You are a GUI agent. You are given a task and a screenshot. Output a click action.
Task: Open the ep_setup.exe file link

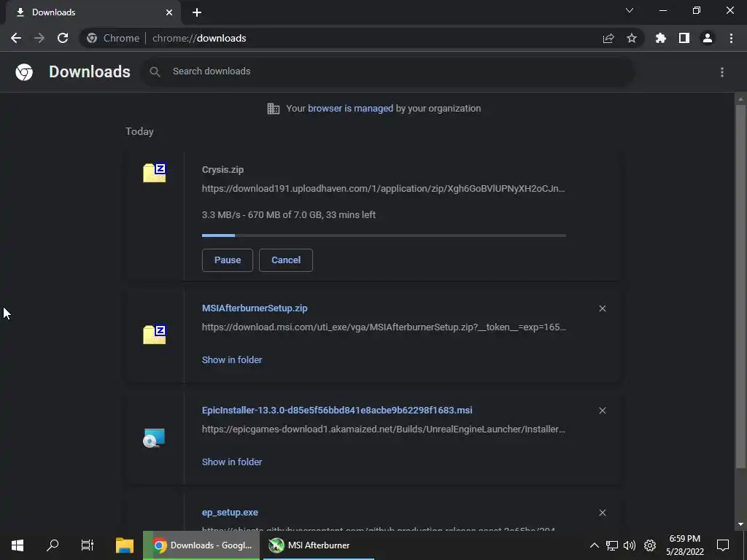[x=230, y=513]
